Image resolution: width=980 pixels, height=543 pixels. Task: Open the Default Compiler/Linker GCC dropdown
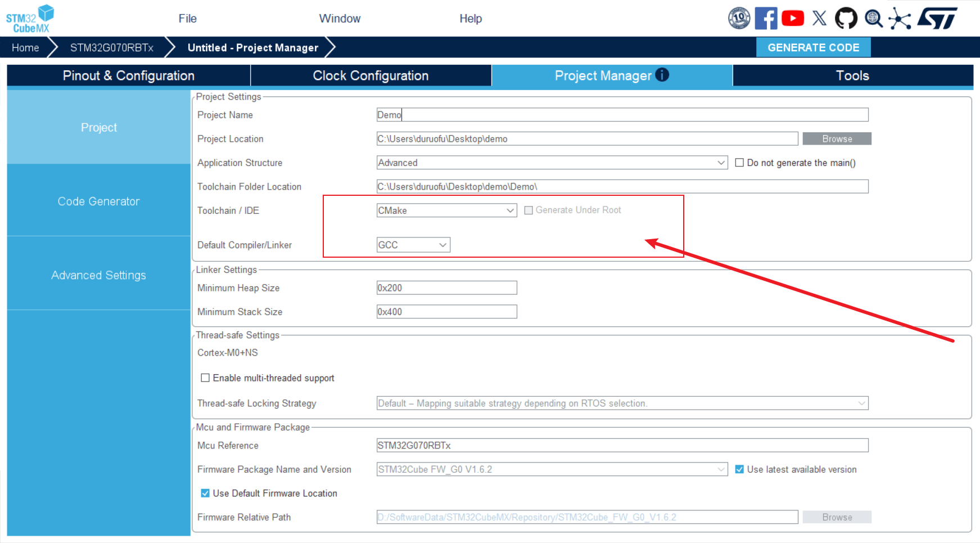click(x=413, y=245)
